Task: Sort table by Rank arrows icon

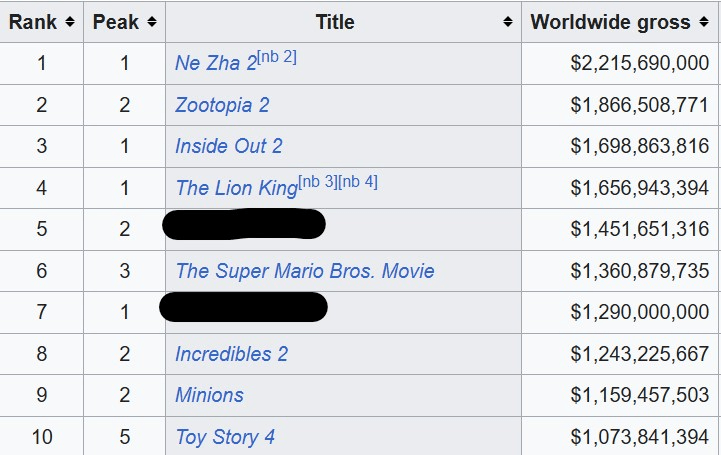Action: [70, 22]
